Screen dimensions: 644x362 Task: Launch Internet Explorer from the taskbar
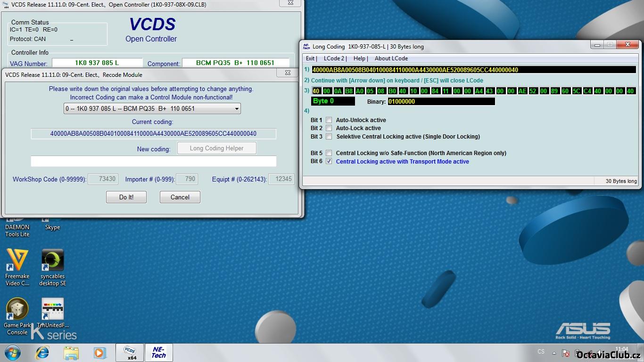(42, 353)
